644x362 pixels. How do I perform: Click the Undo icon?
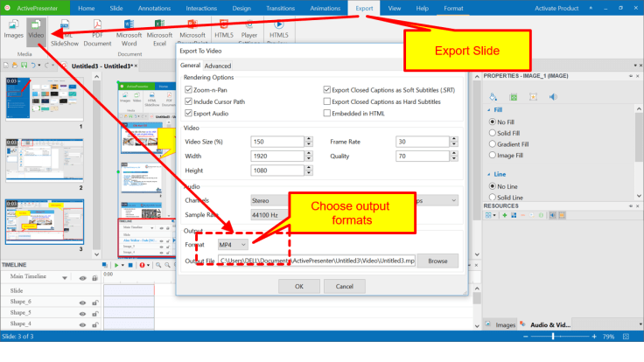[x=33, y=66]
